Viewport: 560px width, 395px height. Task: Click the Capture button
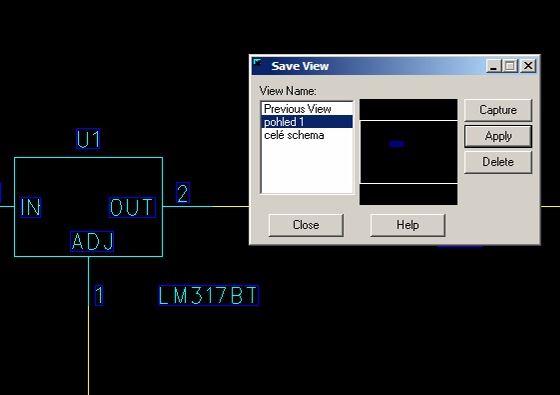tap(498, 110)
